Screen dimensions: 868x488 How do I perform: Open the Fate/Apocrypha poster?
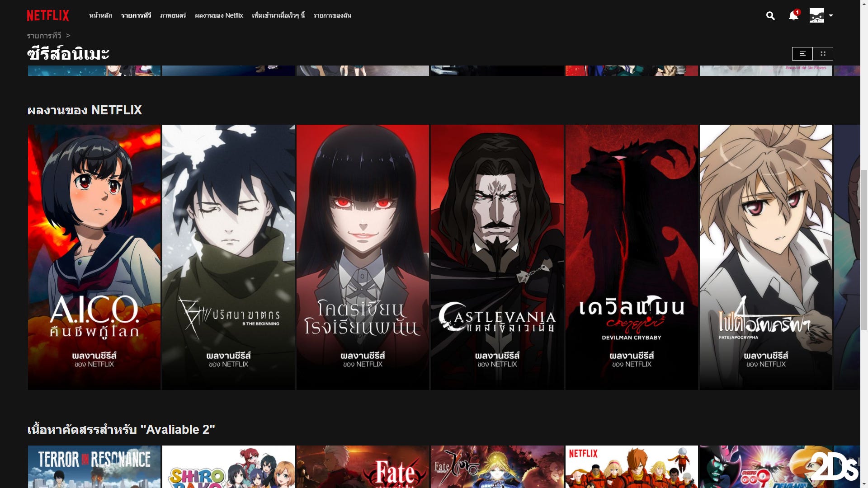(x=766, y=257)
